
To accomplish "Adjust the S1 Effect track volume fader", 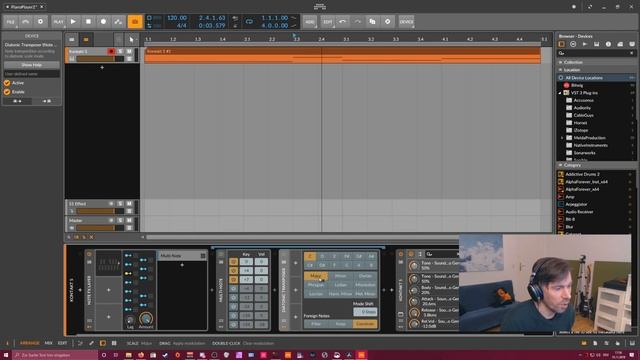I will (x=100, y=211).
